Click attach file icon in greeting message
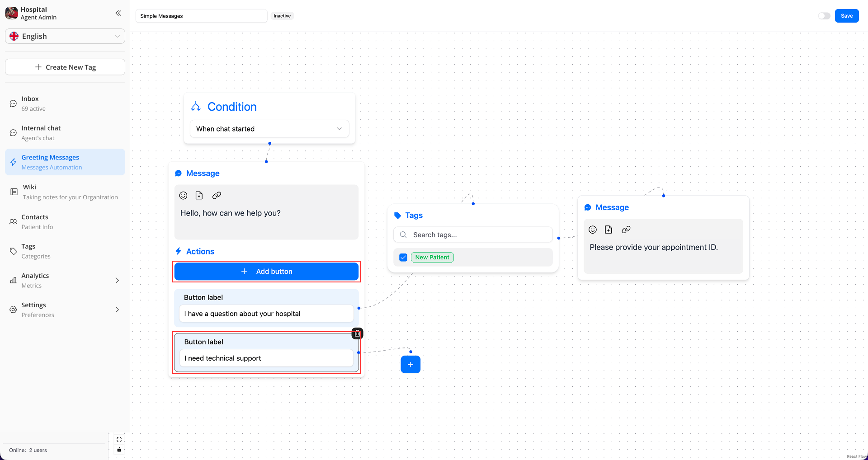This screenshot has height=460, width=868. [199, 195]
